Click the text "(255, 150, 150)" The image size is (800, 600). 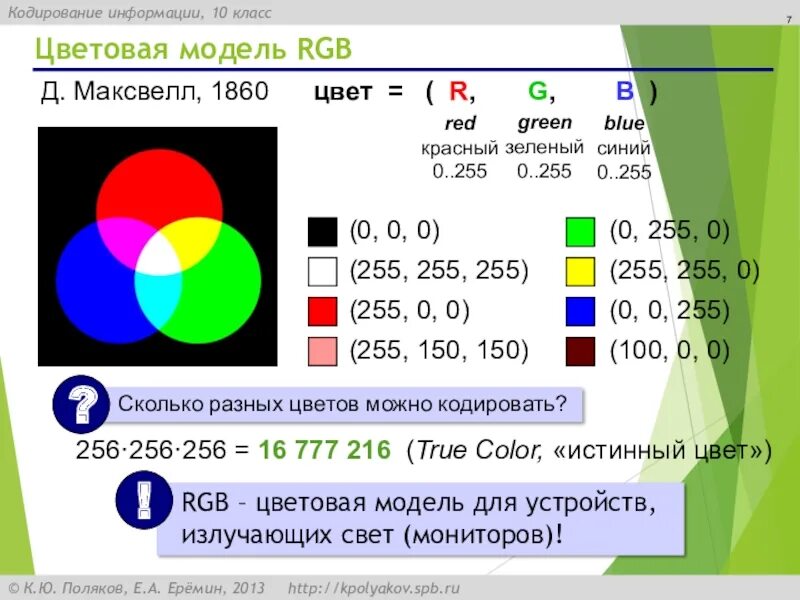[439, 351]
